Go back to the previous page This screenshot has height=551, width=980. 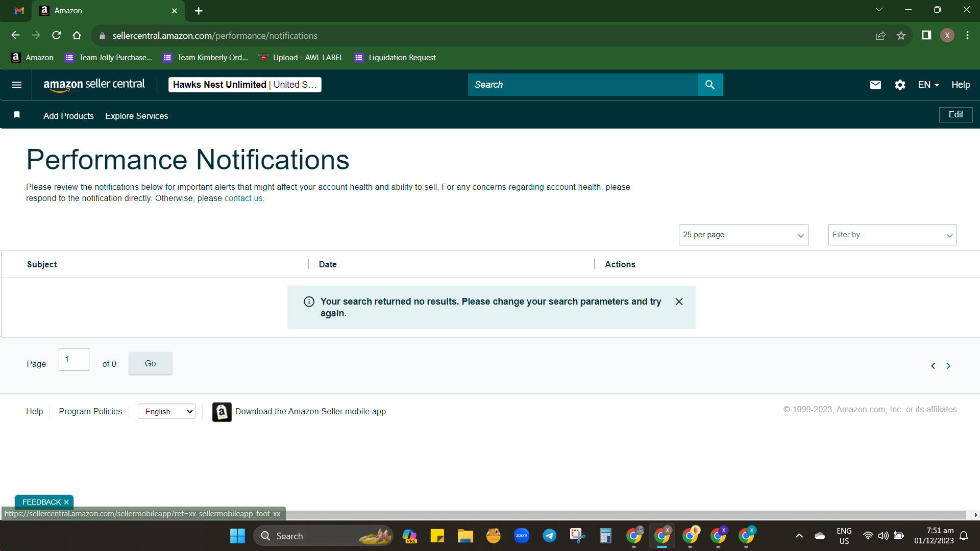[x=15, y=35]
